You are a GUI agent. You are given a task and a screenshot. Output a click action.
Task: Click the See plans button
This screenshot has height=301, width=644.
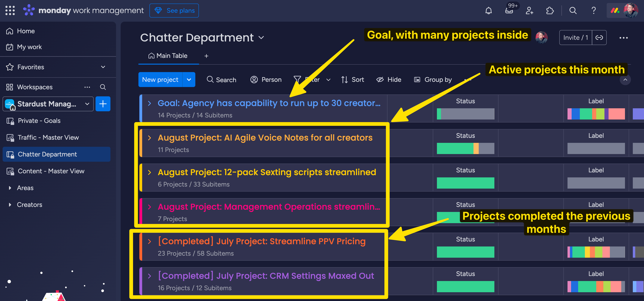[x=174, y=10]
